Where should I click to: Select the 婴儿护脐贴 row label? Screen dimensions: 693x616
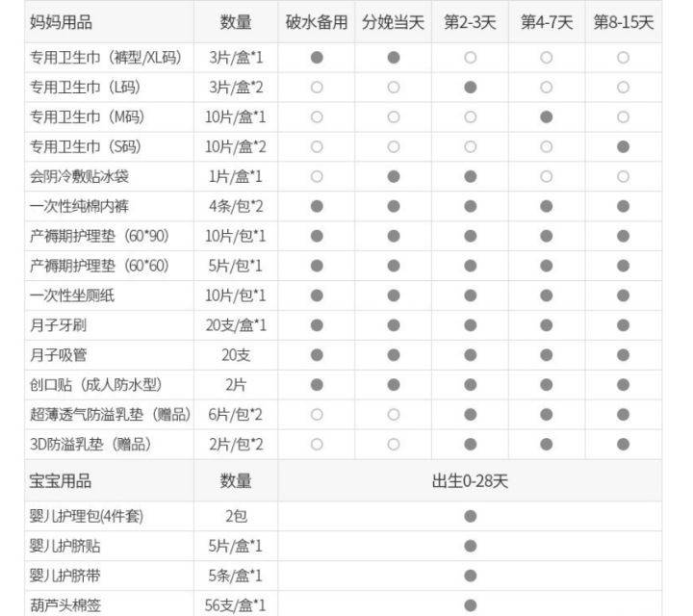(x=65, y=546)
